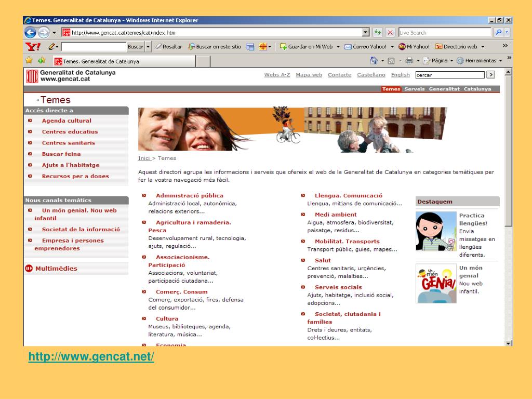532x399 pixels.
Task: Open the Mapa web link
Action: click(x=309, y=75)
